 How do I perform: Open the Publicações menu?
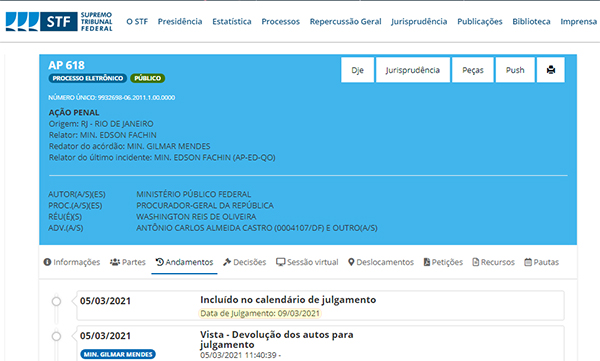[x=480, y=21]
